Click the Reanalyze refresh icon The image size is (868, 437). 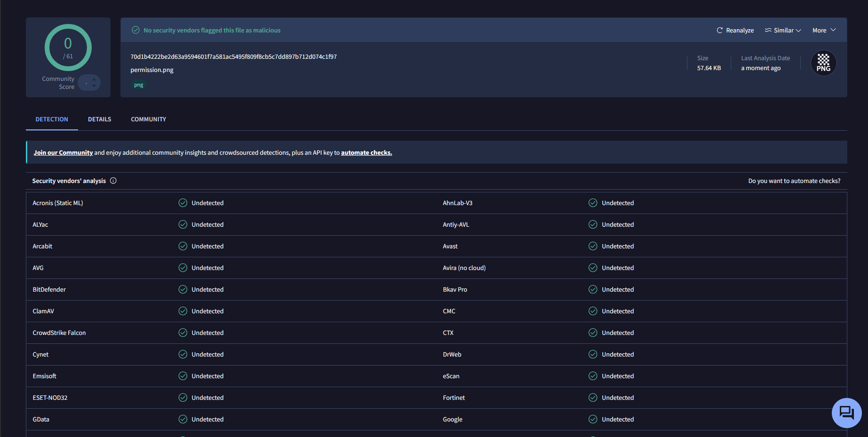click(719, 30)
